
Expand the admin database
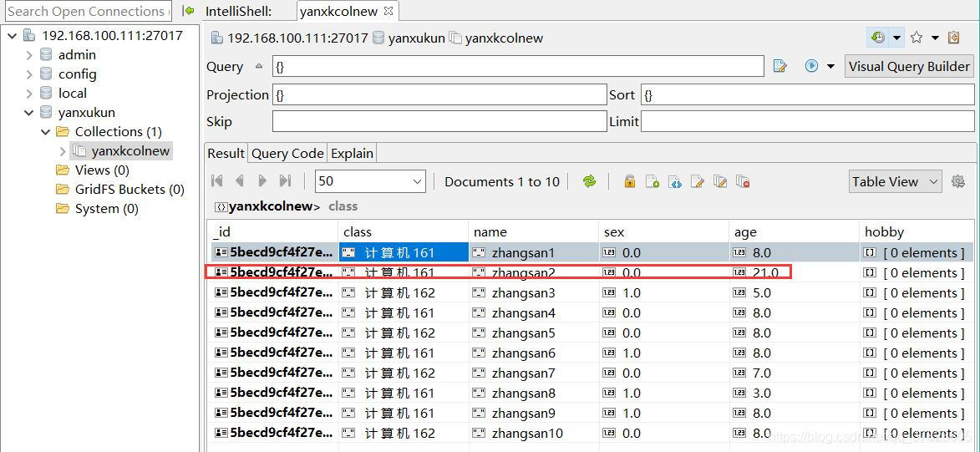coord(29,55)
